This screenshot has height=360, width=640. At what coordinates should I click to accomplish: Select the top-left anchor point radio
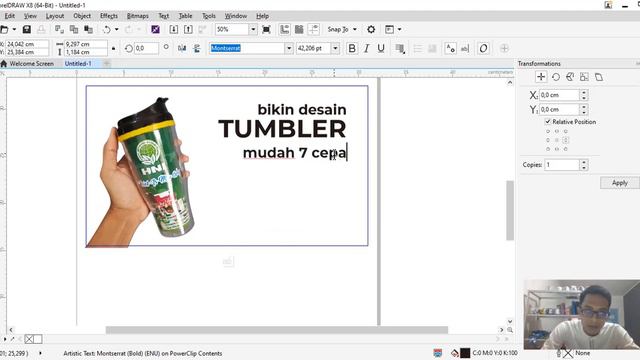[x=548, y=131]
